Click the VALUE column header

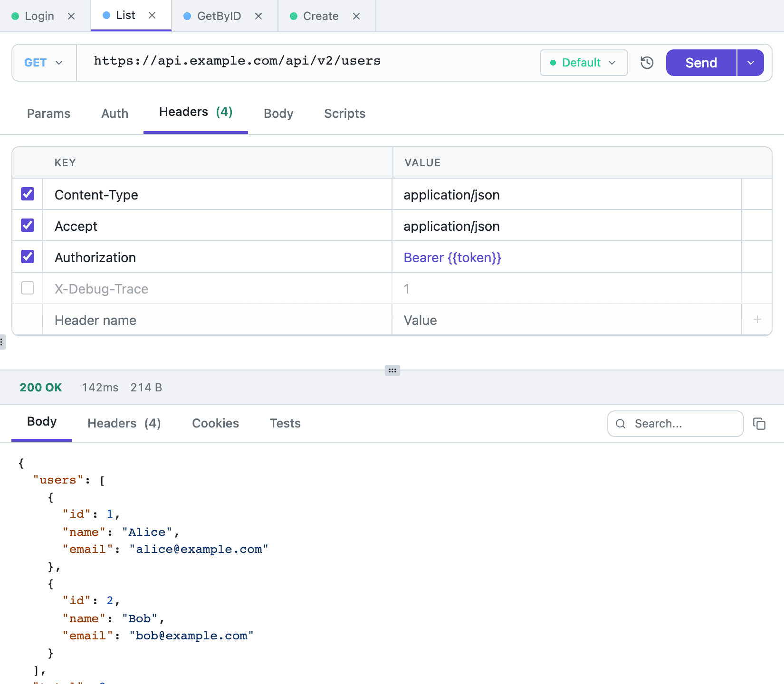(422, 163)
